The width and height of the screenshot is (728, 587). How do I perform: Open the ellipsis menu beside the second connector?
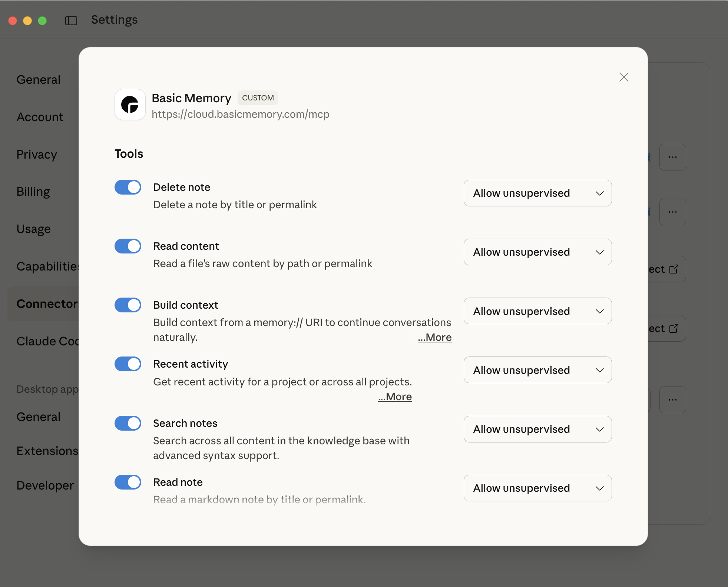[673, 212]
